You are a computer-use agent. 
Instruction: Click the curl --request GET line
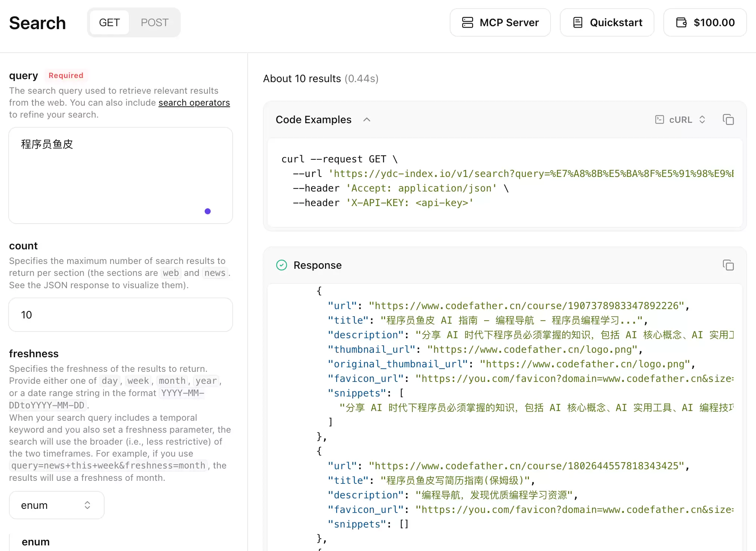pos(340,159)
